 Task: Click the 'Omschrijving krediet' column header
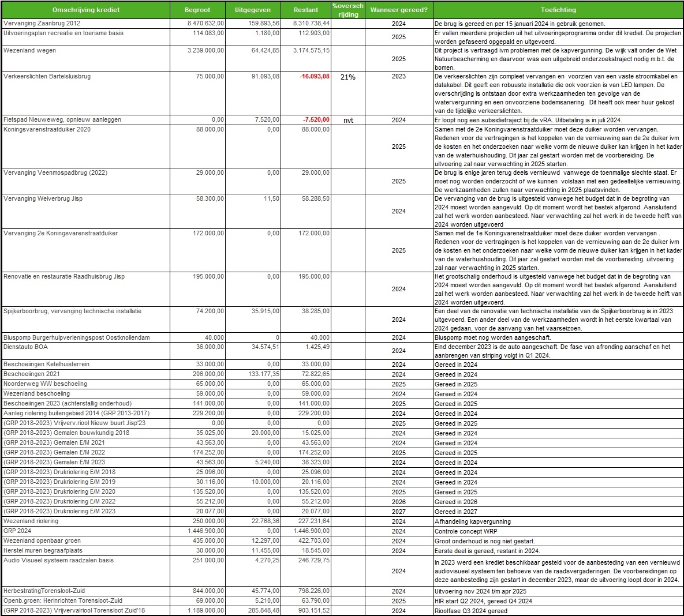pyautogui.click(x=86, y=10)
